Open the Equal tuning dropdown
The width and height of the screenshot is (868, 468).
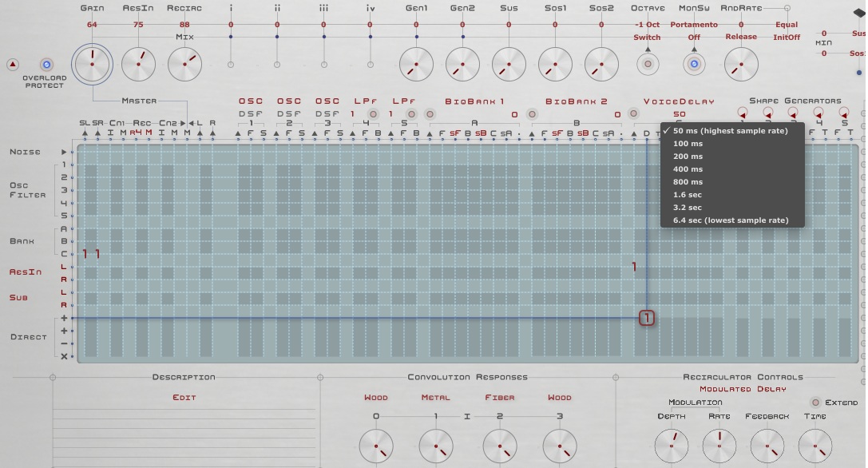(x=787, y=25)
